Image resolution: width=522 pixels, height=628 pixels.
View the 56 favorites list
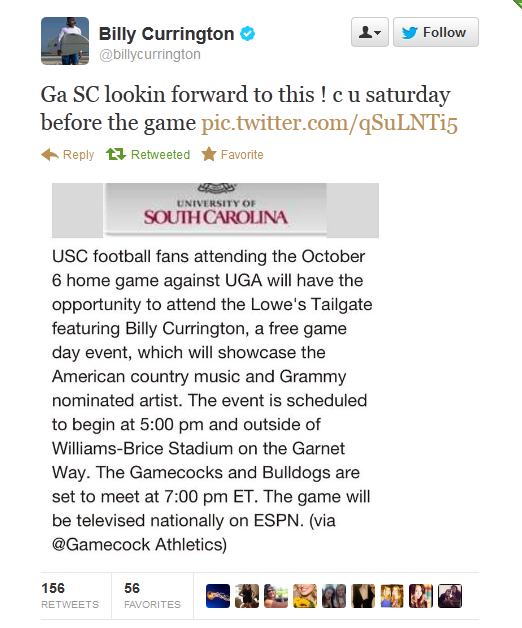(152, 596)
